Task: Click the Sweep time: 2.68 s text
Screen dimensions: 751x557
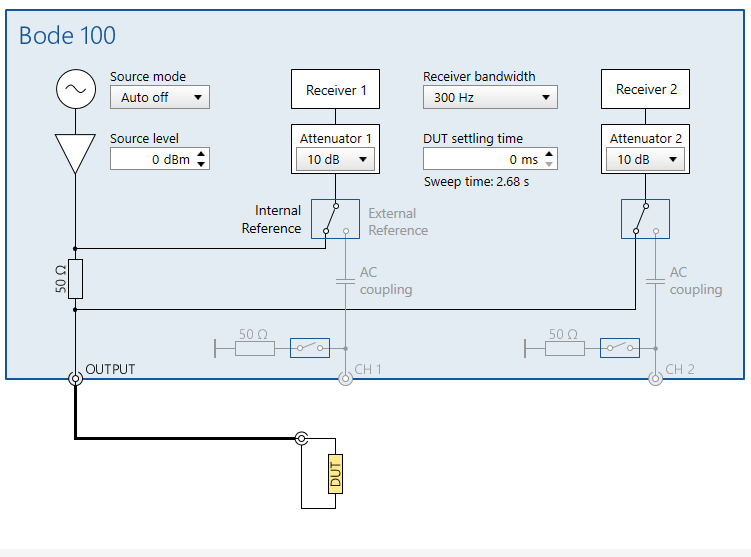Action: (477, 182)
